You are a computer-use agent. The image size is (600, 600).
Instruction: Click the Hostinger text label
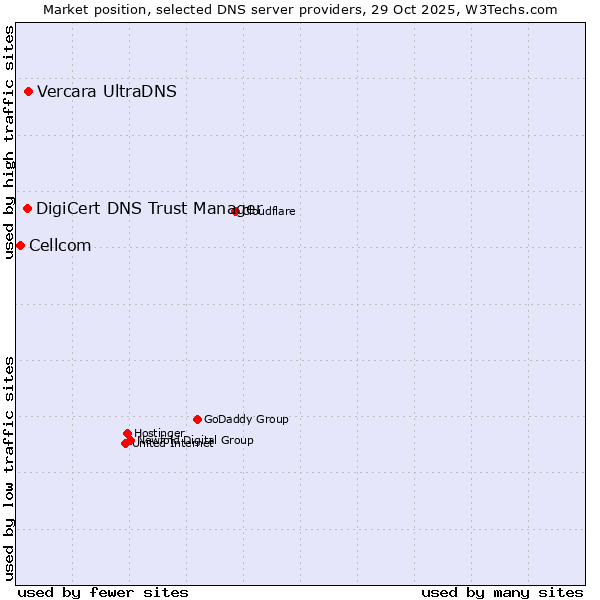pyautogui.click(x=160, y=433)
